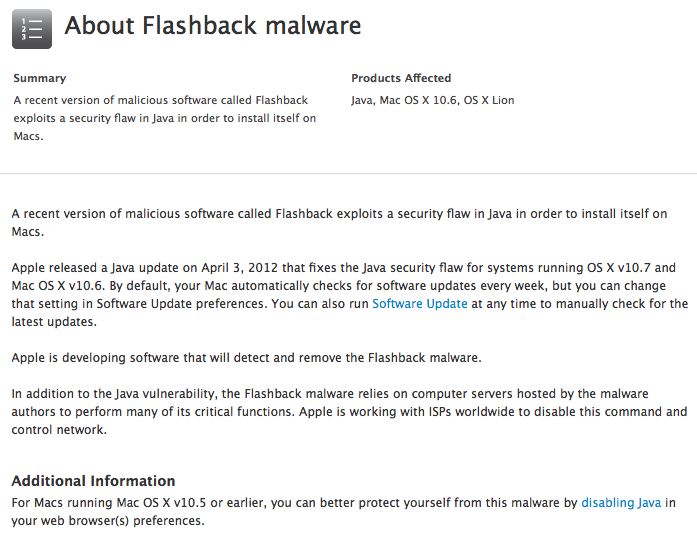Click "Mac OS X 10.6" in Products Affected list
Screen dimensions: 697x538
click(x=418, y=100)
